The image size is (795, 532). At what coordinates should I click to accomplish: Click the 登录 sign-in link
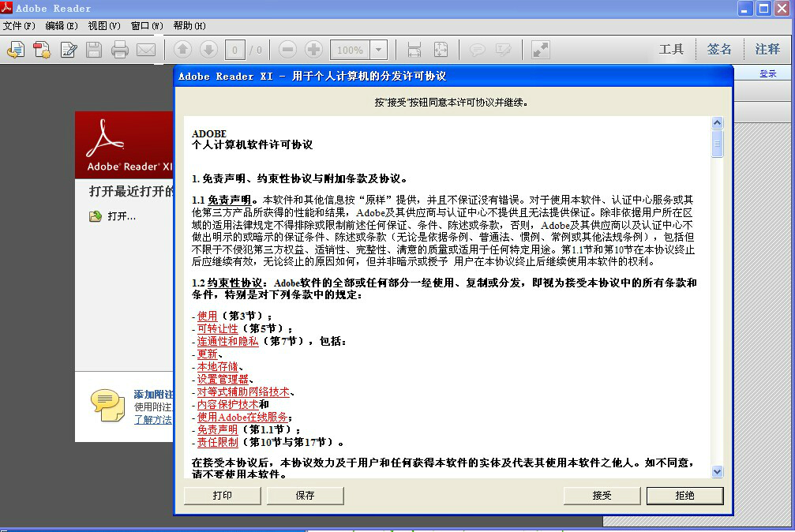pyautogui.click(x=767, y=72)
